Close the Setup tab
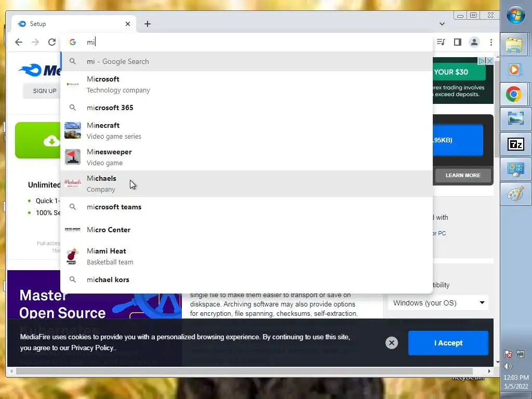 (x=128, y=24)
